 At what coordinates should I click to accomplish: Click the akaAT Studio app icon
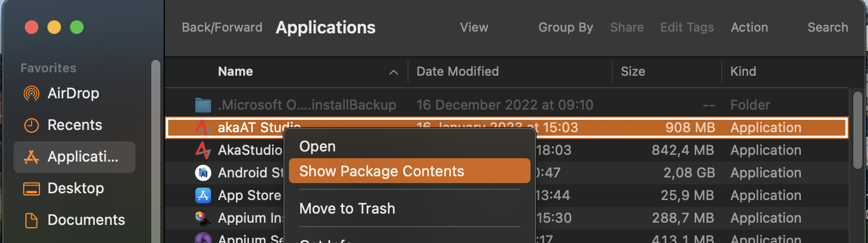coord(203,128)
